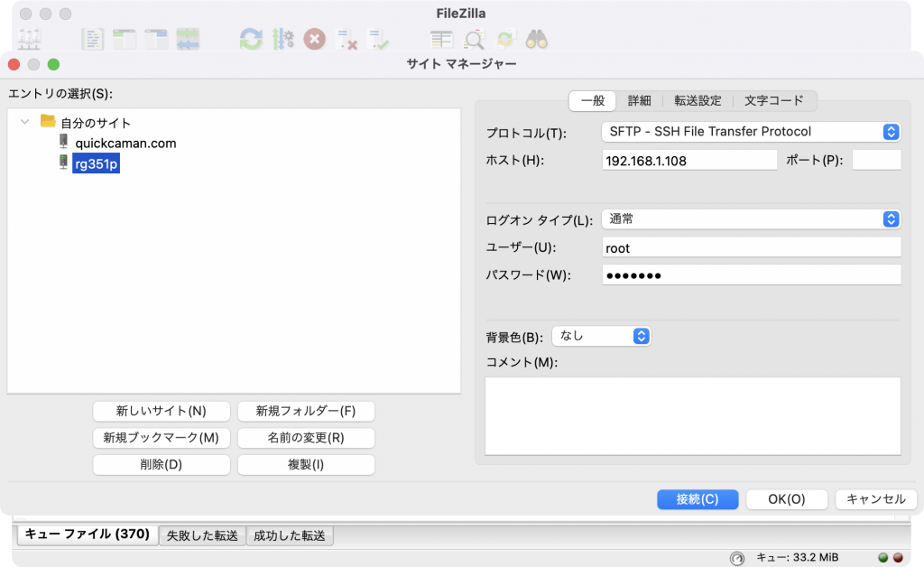Open the ログオン タイプ dropdown
The height and width of the screenshot is (567, 924).
(x=751, y=219)
